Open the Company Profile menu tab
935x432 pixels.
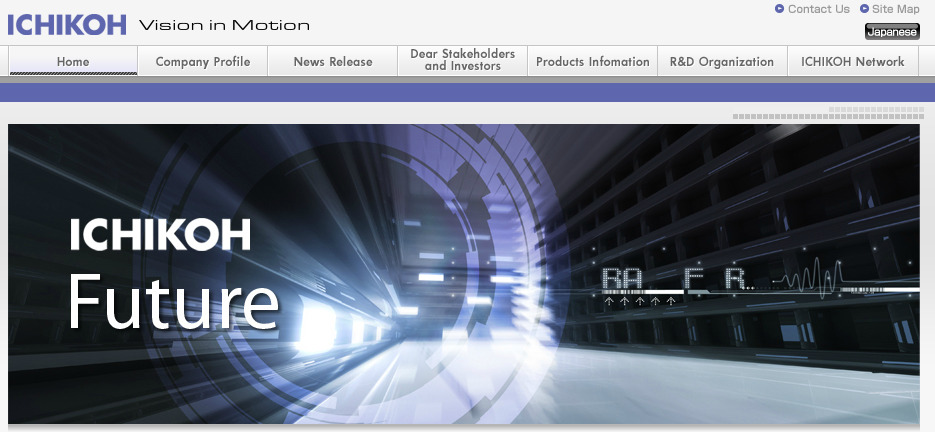point(203,61)
